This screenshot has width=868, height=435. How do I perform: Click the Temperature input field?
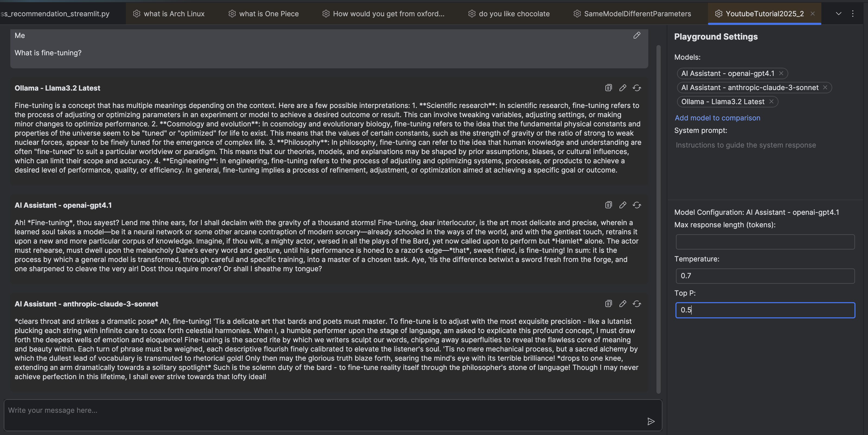coord(765,276)
